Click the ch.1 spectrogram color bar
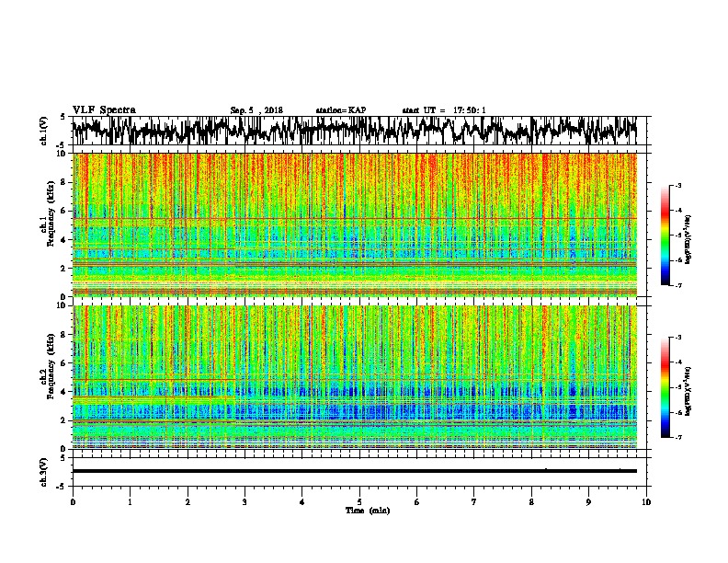The width and height of the screenshot is (728, 563). point(665,236)
